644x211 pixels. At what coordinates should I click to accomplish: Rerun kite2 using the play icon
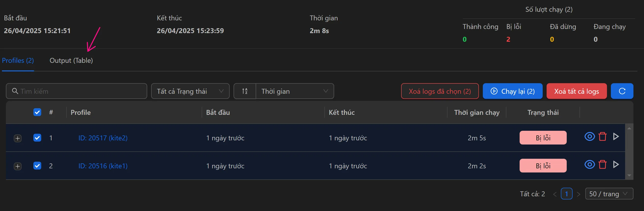pos(616,137)
